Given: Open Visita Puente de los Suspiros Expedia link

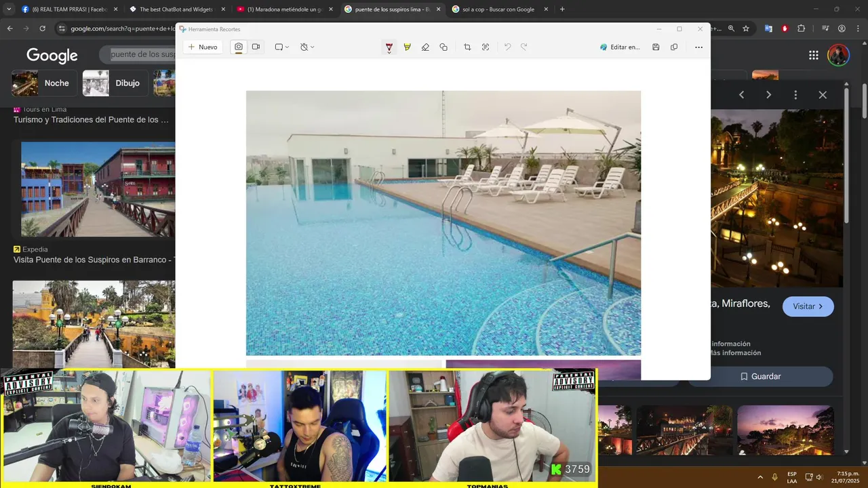Looking at the screenshot, I should click(x=94, y=260).
